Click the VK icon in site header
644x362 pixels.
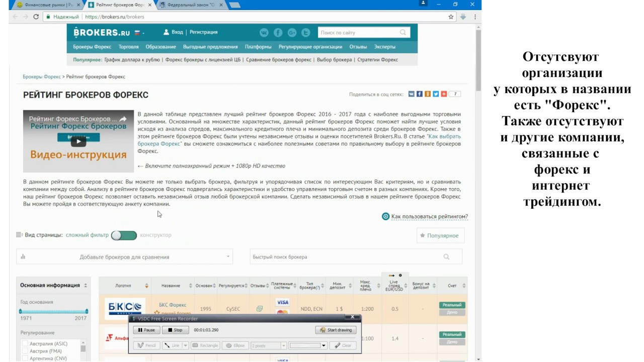click(x=264, y=33)
